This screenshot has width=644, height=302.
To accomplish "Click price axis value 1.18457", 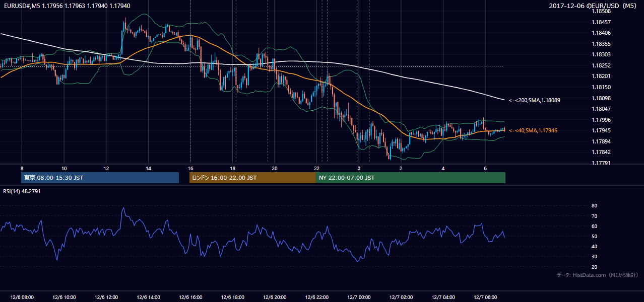I will (601, 22).
